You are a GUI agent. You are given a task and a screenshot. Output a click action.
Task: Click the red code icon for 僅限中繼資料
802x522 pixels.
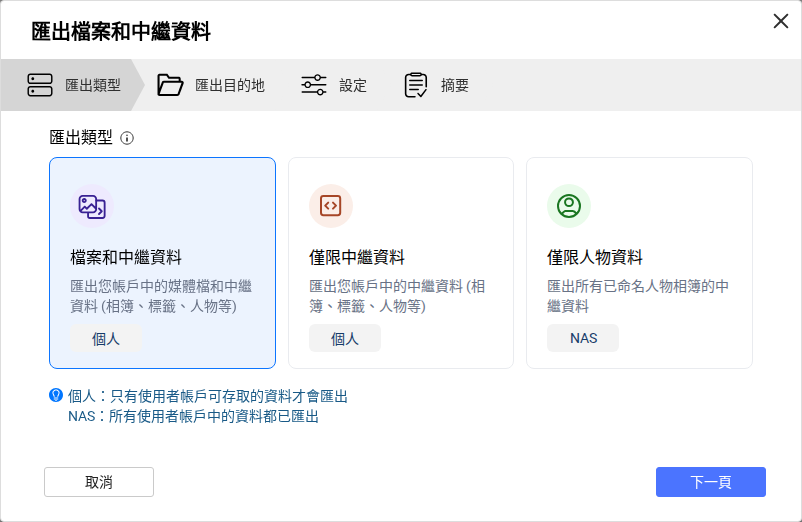pyautogui.click(x=331, y=206)
